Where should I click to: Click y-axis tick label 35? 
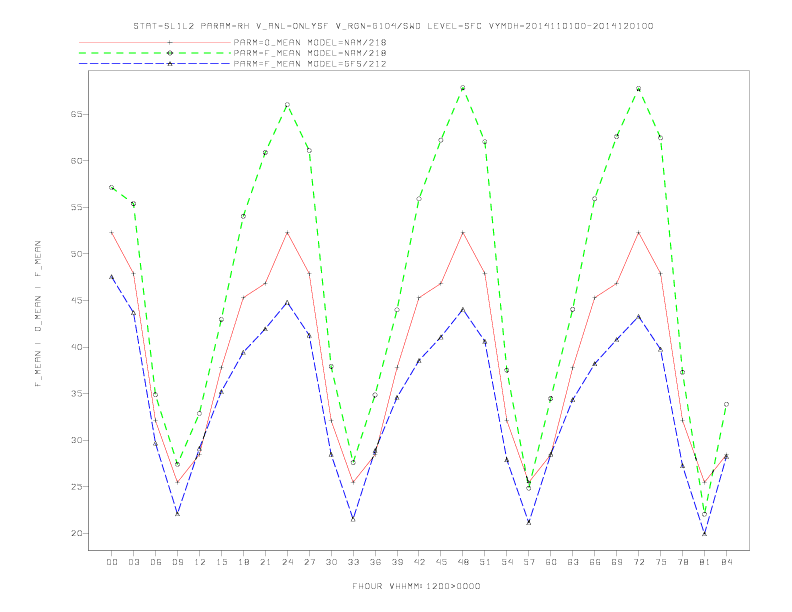tap(76, 394)
